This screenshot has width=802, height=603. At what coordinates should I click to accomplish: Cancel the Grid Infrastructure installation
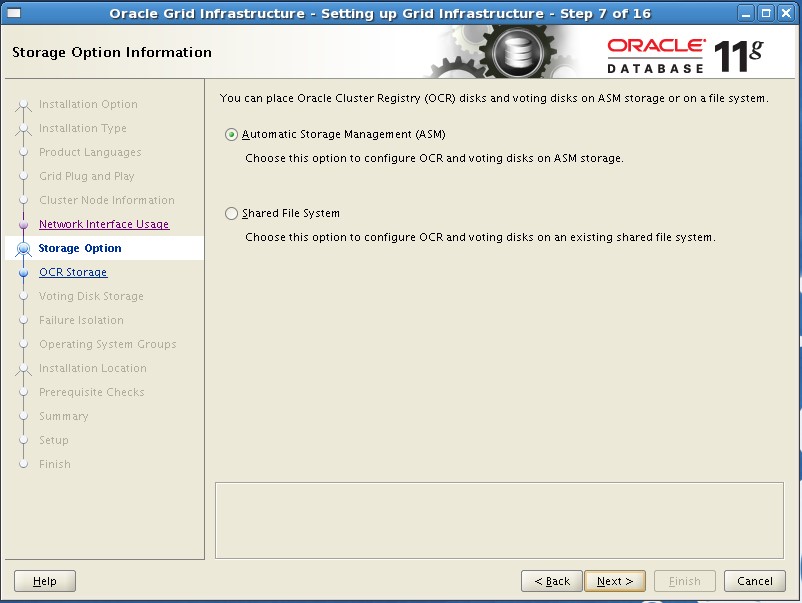click(754, 581)
